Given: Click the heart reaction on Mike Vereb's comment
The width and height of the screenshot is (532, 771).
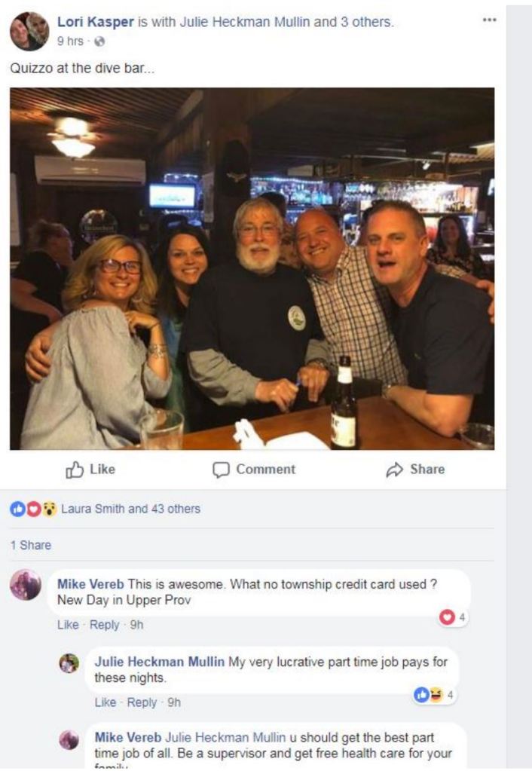Looking at the screenshot, I should click(x=447, y=617).
